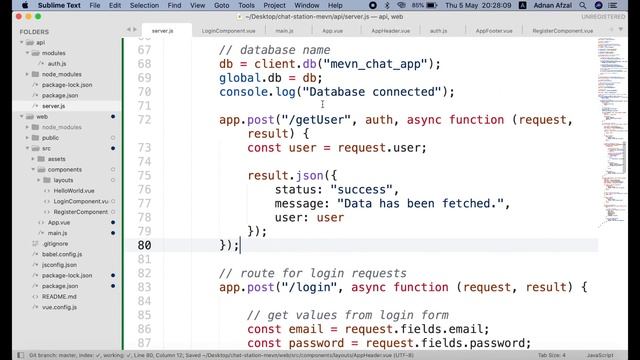Viewport: 640px width, 360px height.
Task: Open vue.config.js in the sidebar
Action: click(59, 307)
